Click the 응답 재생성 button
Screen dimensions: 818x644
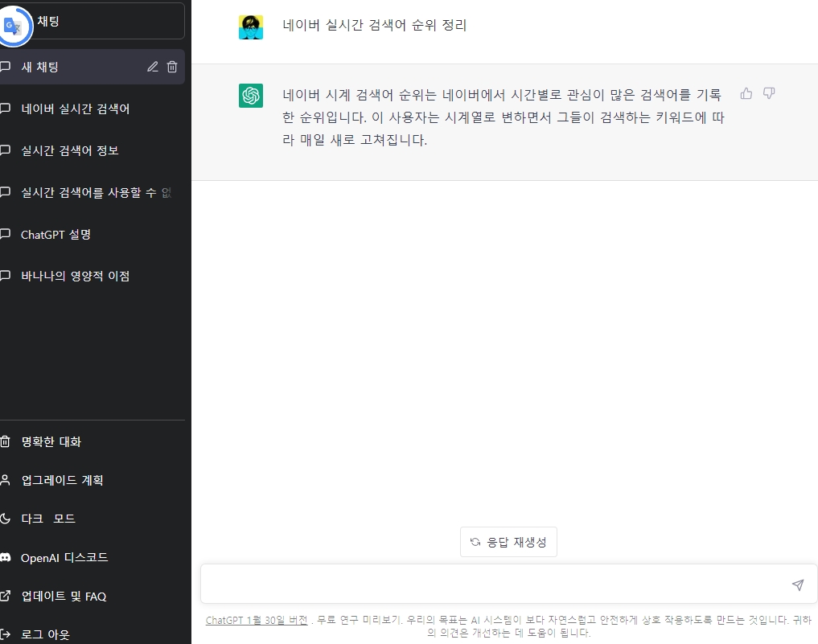tap(508, 542)
